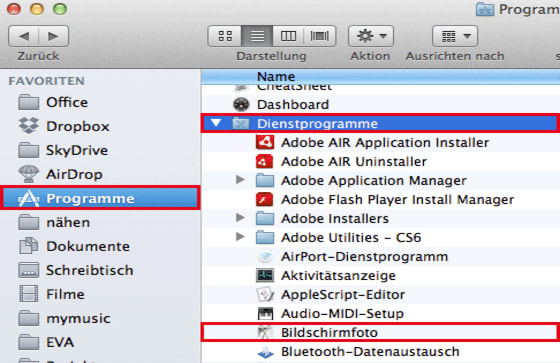The image size is (560, 363).
Task: Go back with the left arrow button
Action: [x=24, y=36]
